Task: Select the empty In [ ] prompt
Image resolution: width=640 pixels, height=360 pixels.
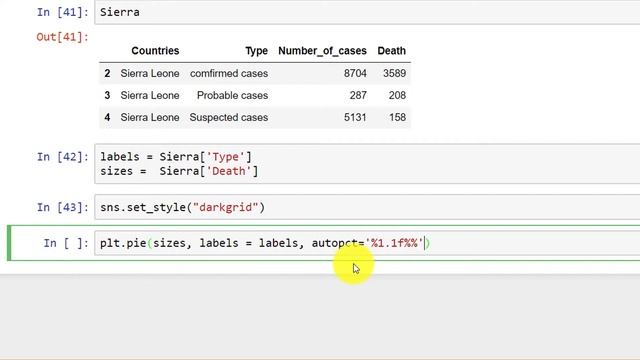Action: pos(66,243)
